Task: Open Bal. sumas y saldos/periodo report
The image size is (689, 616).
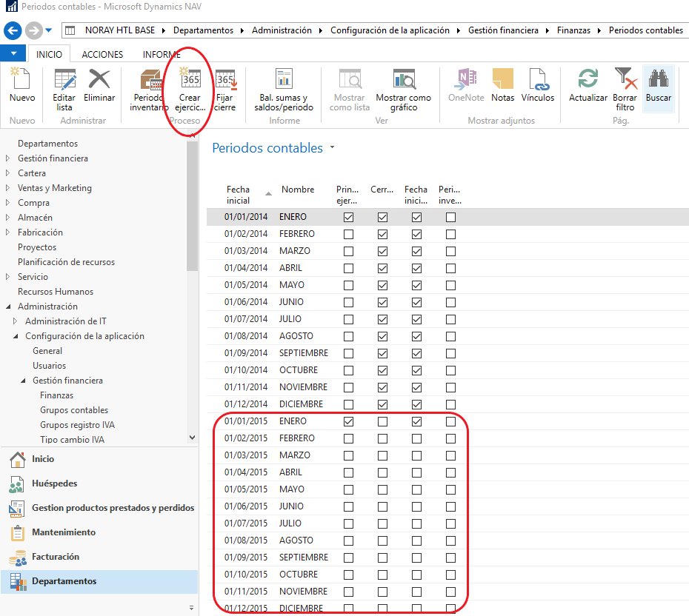Action: [284, 90]
